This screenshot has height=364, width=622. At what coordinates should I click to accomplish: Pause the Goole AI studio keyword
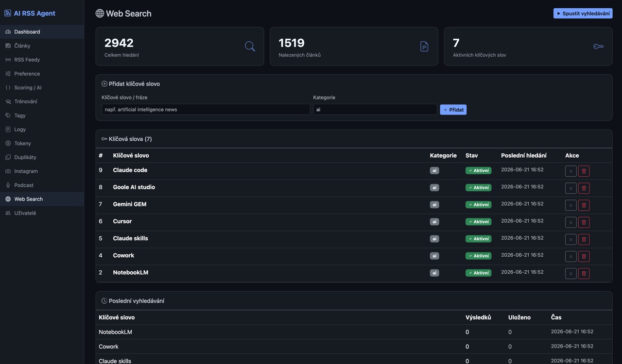coord(571,188)
